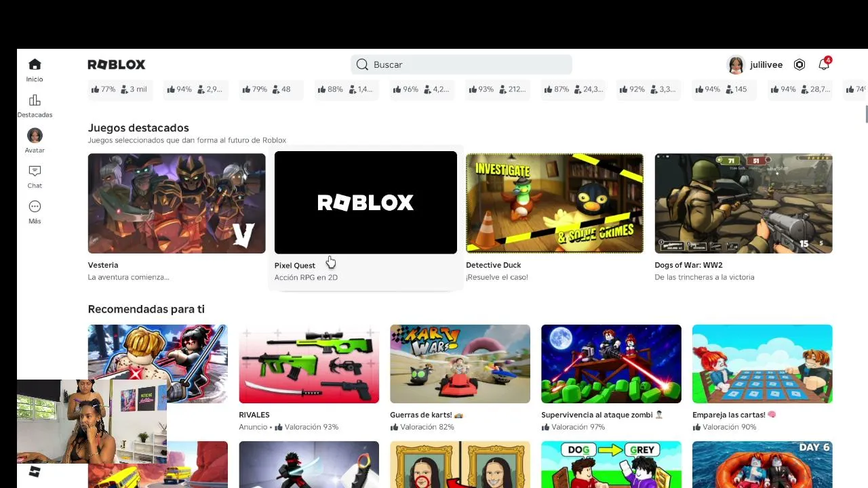Open the Kart Wars game thumbnail
The height and width of the screenshot is (488, 868).
(x=460, y=364)
